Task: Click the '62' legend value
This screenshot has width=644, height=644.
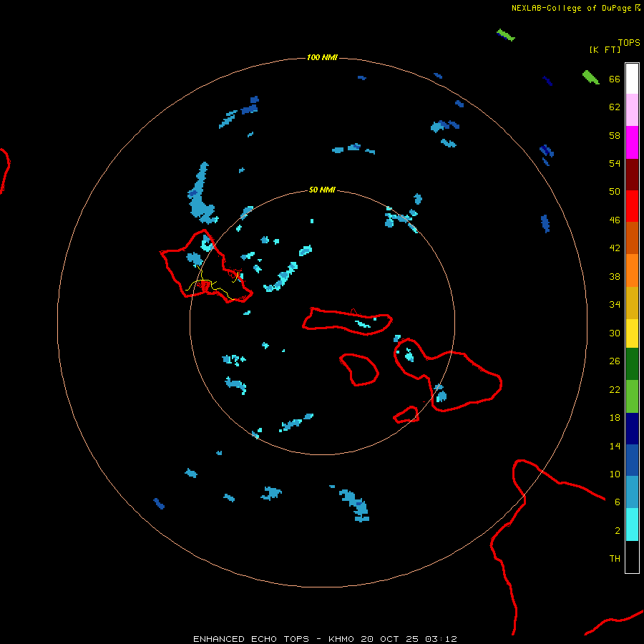Action: [615, 107]
